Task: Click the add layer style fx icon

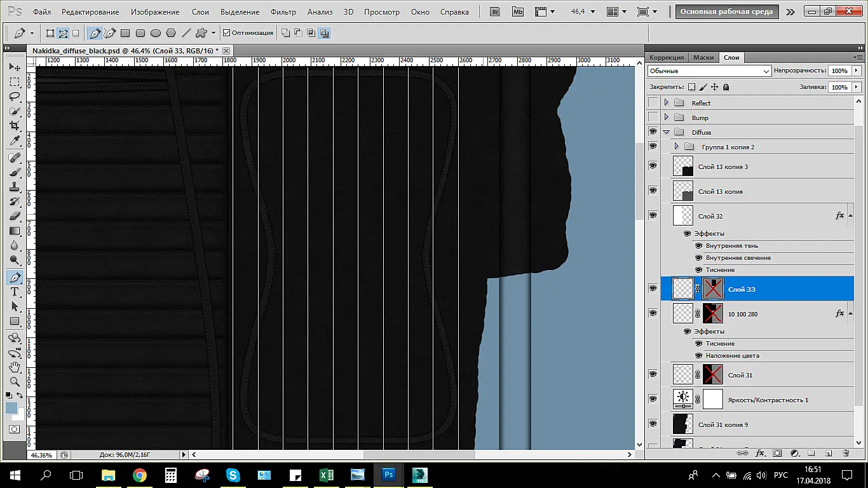Action: point(760,453)
